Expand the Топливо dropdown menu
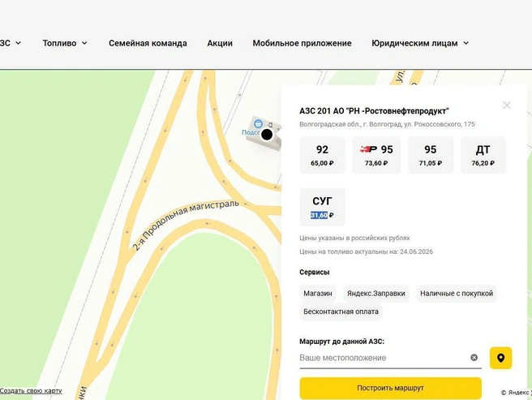Viewport: 532px width, 400px height. [65, 43]
